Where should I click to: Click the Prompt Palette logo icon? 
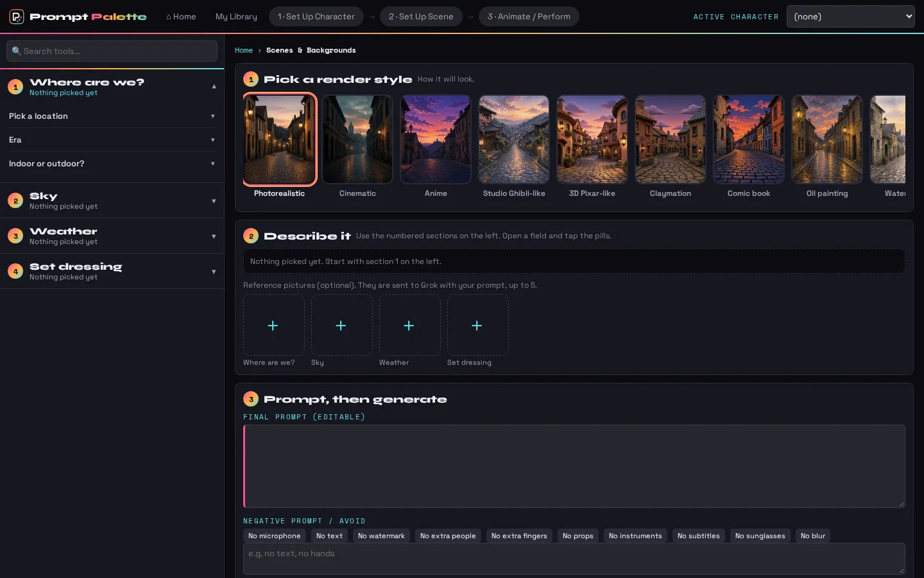tap(17, 17)
